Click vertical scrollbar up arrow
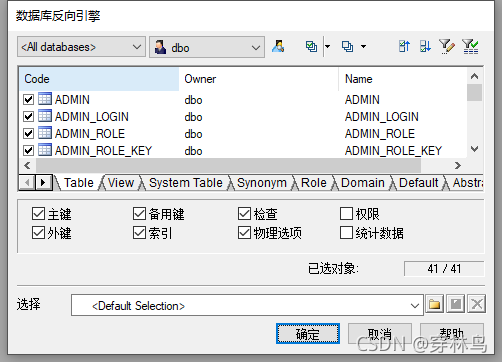Image resolution: width=502 pixels, height=362 pixels. 475,76
